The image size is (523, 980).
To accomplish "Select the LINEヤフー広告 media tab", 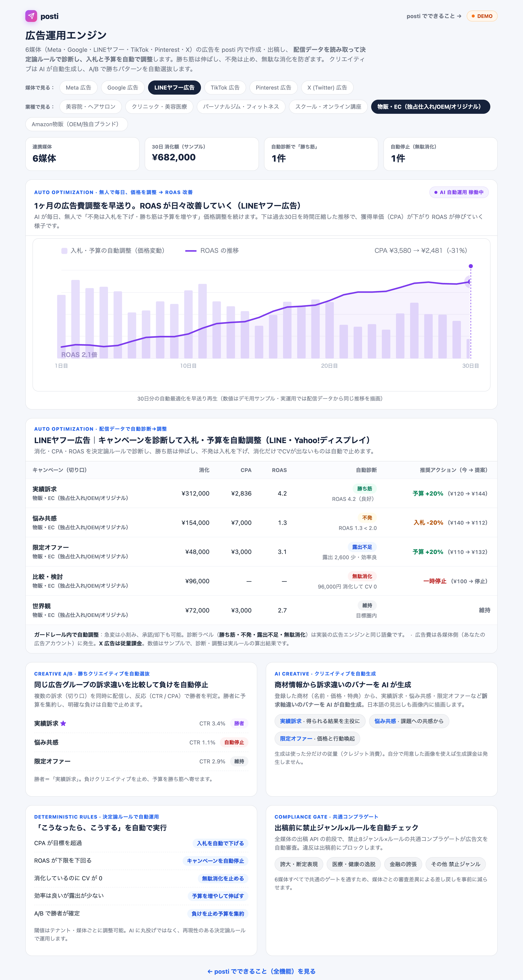I will (x=174, y=87).
